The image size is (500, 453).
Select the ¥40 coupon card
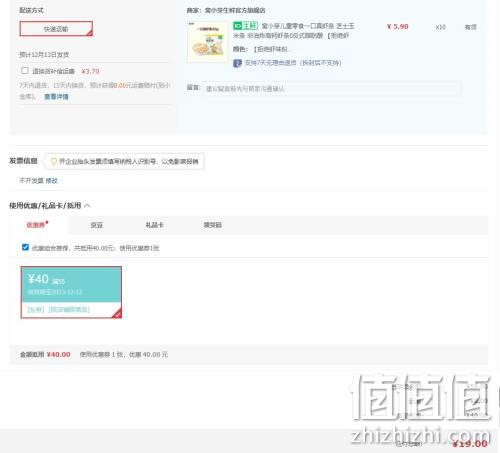coord(71,292)
